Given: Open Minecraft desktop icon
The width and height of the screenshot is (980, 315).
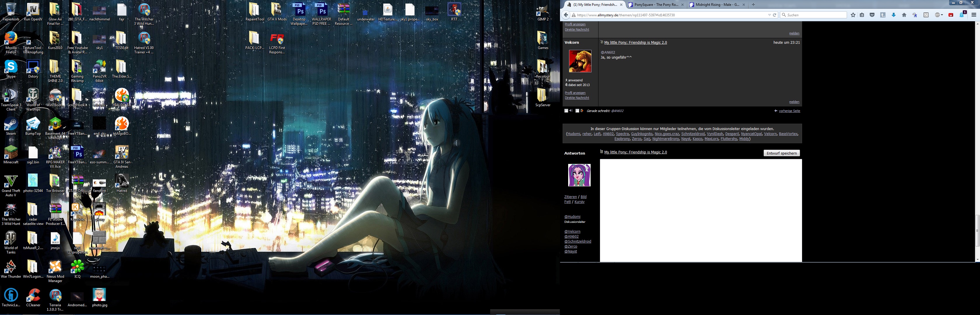Looking at the screenshot, I should (x=11, y=155).
